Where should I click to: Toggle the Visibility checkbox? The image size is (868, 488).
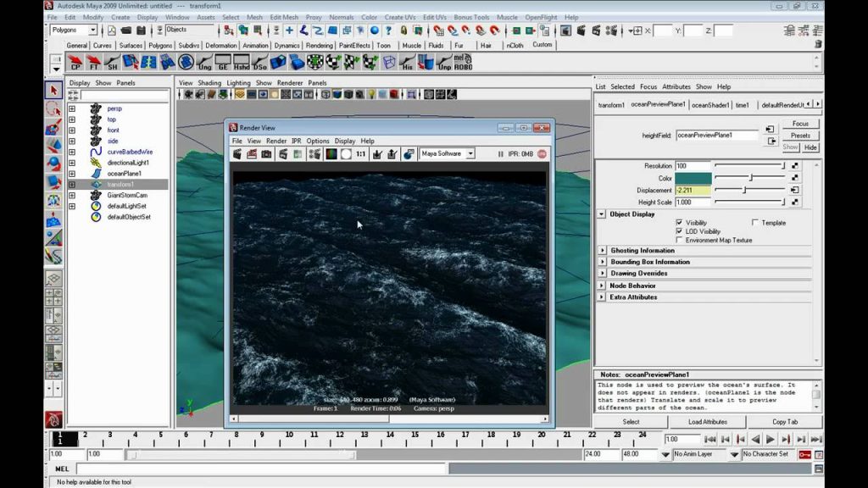point(679,223)
